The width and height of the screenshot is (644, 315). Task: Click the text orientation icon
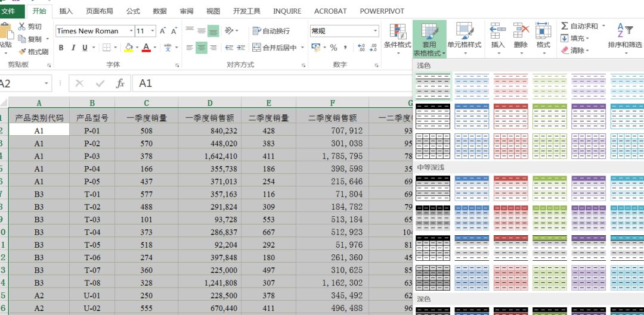(230, 31)
